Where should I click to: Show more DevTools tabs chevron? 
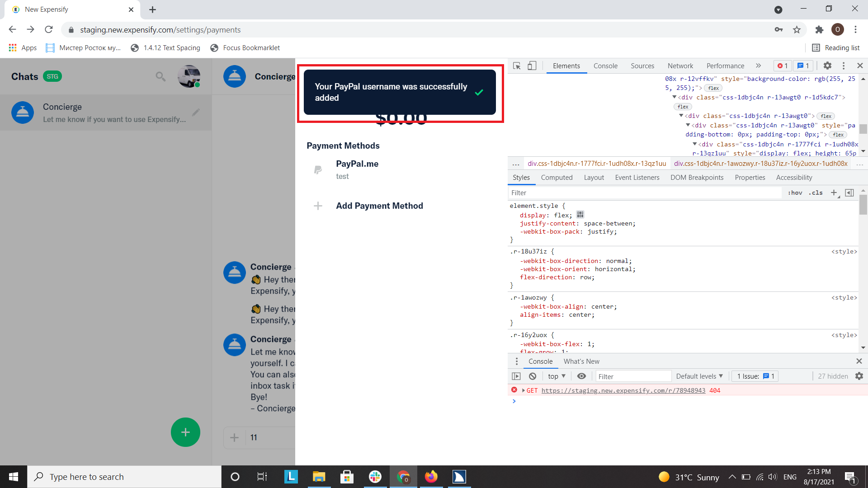pyautogui.click(x=758, y=66)
